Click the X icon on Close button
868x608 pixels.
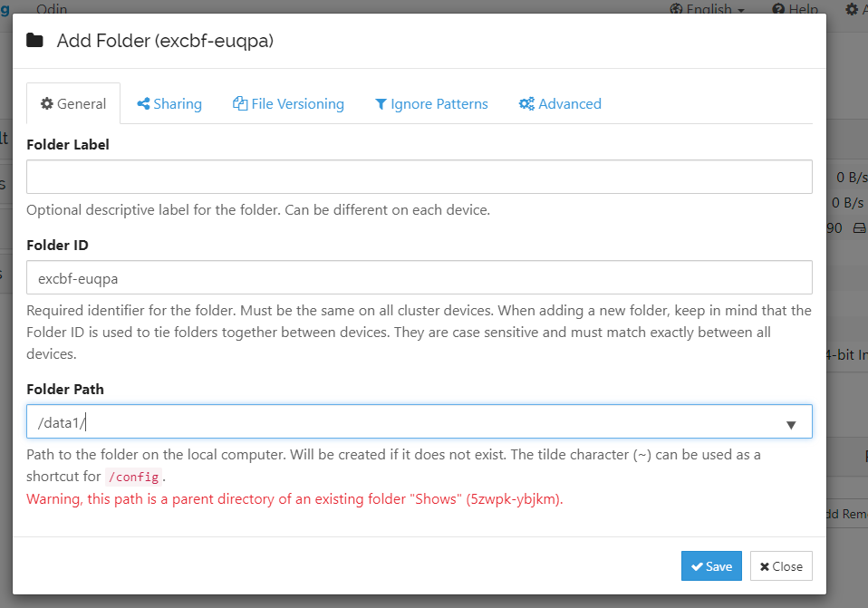[765, 566]
